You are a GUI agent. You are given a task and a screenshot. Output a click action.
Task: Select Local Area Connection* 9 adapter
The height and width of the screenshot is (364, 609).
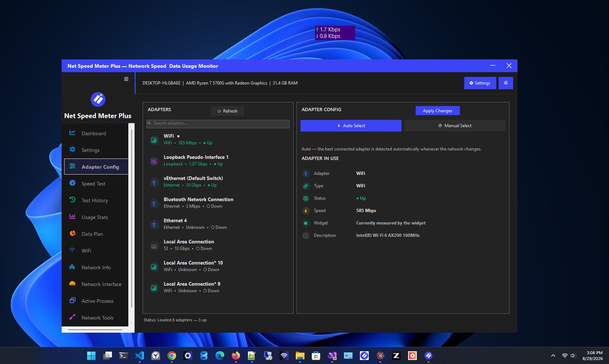click(x=218, y=287)
